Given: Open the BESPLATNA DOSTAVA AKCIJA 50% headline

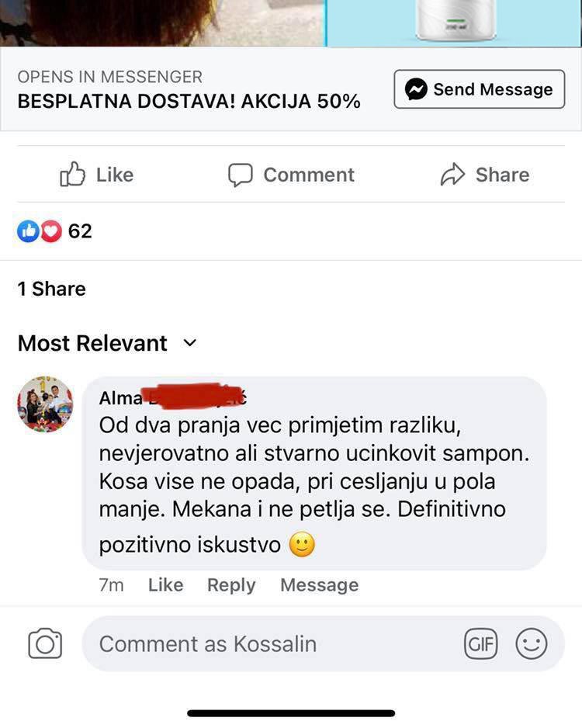Looking at the screenshot, I should click(189, 101).
